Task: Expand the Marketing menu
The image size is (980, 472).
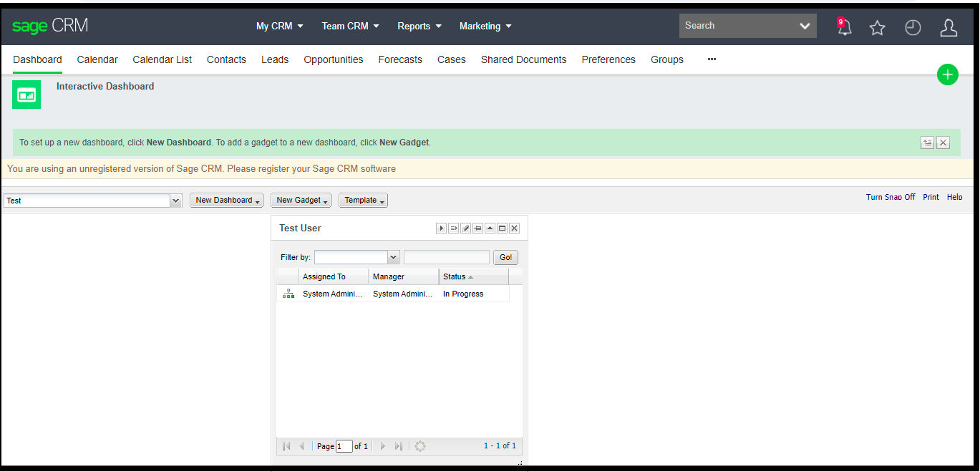Action: (486, 26)
